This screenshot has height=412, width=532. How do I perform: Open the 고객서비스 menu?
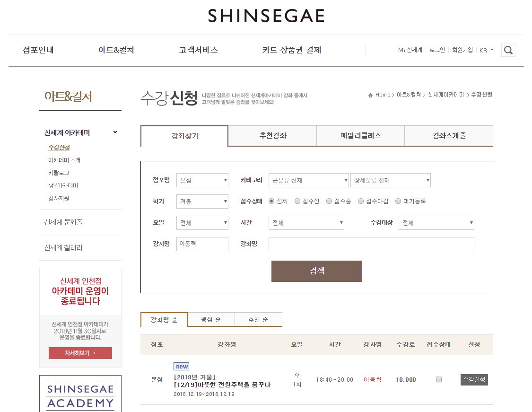[198, 50]
